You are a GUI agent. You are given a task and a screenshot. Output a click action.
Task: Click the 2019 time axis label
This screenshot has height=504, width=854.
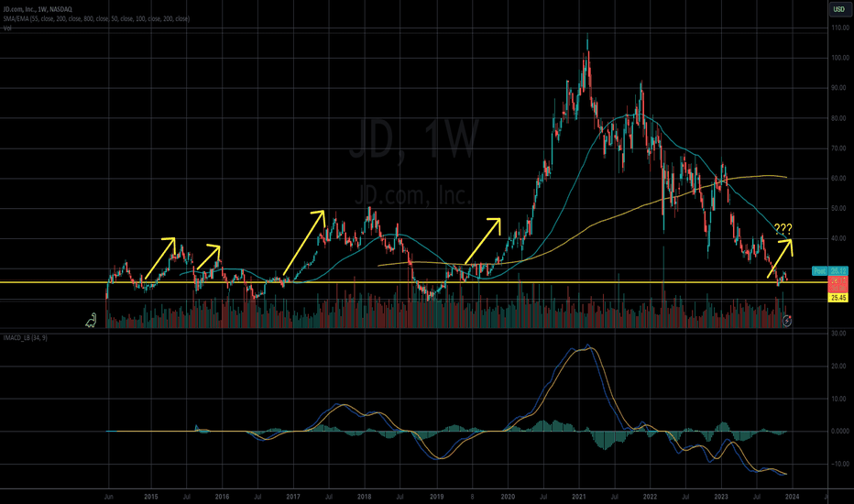pyautogui.click(x=436, y=497)
